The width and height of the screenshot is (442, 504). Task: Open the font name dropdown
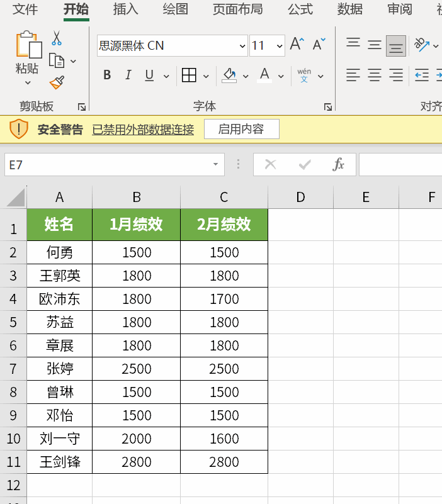click(242, 46)
